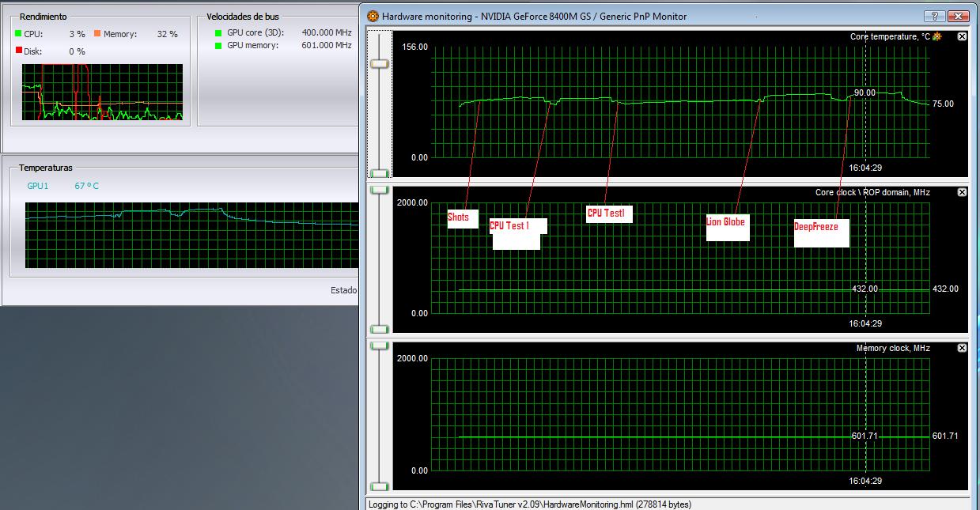980x510 pixels.
Task: Click the Hardware monitoring window help button
Action: (x=936, y=16)
